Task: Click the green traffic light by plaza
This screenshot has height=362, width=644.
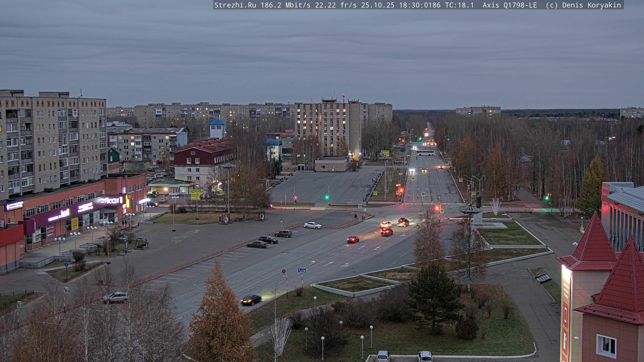Action: (x=327, y=197)
